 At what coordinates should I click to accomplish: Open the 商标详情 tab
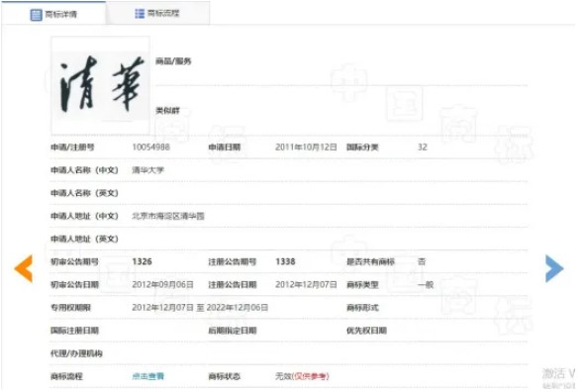point(53,14)
